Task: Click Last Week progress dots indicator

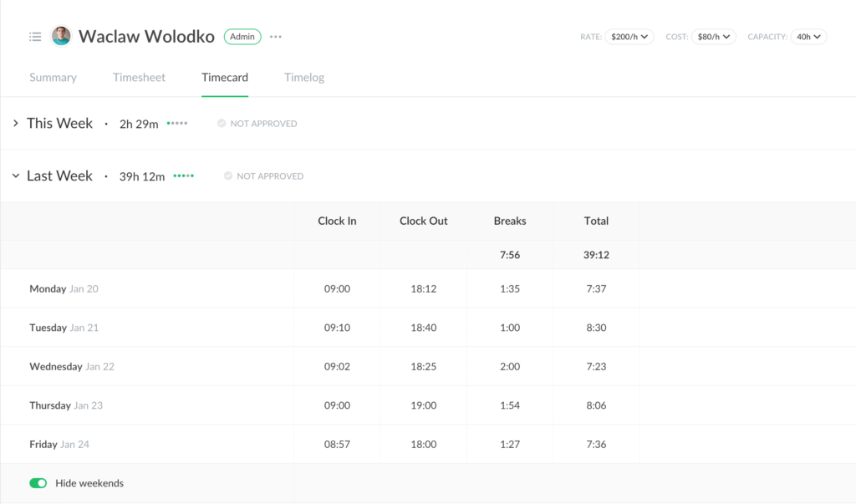Action: coord(184,176)
